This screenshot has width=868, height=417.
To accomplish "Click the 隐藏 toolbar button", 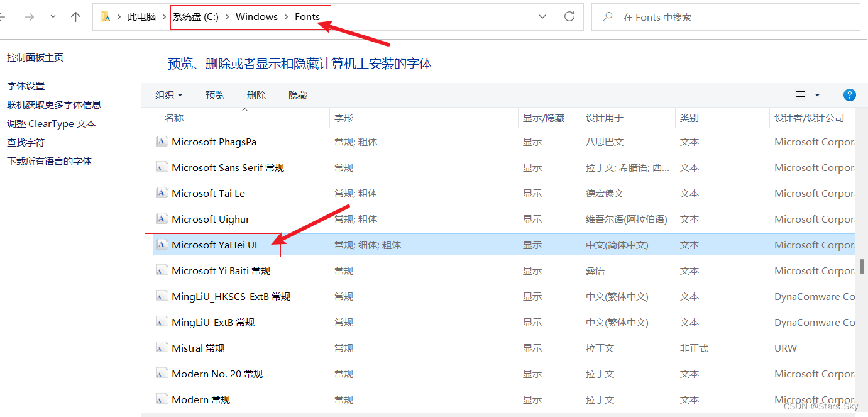I will (x=298, y=95).
